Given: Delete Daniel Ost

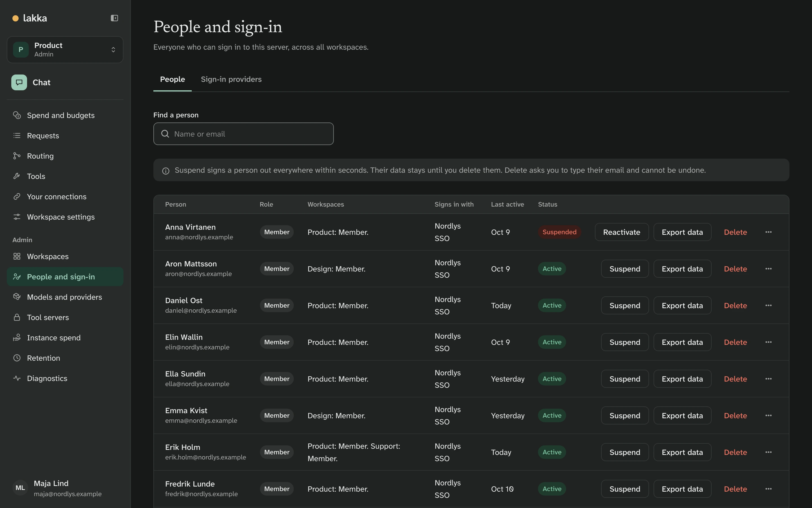Looking at the screenshot, I should click(735, 305).
